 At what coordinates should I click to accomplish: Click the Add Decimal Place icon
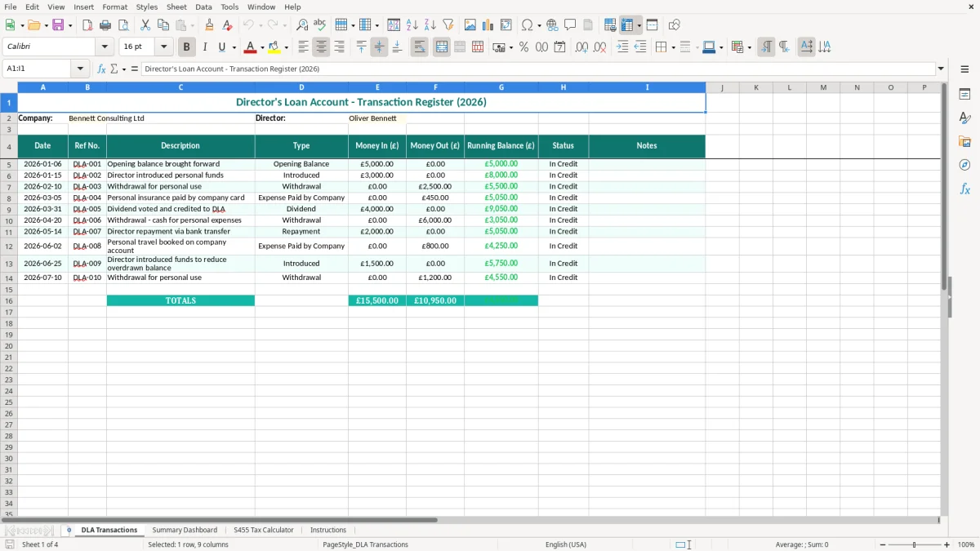pyautogui.click(x=581, y=47)
